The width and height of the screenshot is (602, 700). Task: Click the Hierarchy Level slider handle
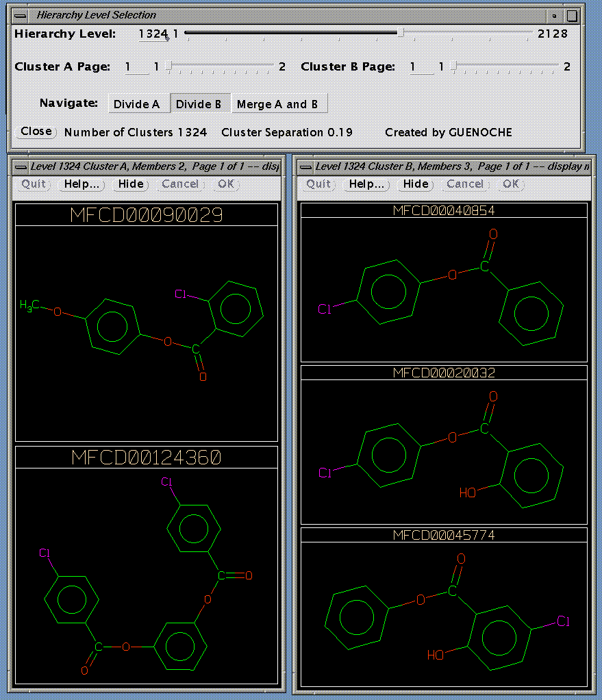coord(401,33)
